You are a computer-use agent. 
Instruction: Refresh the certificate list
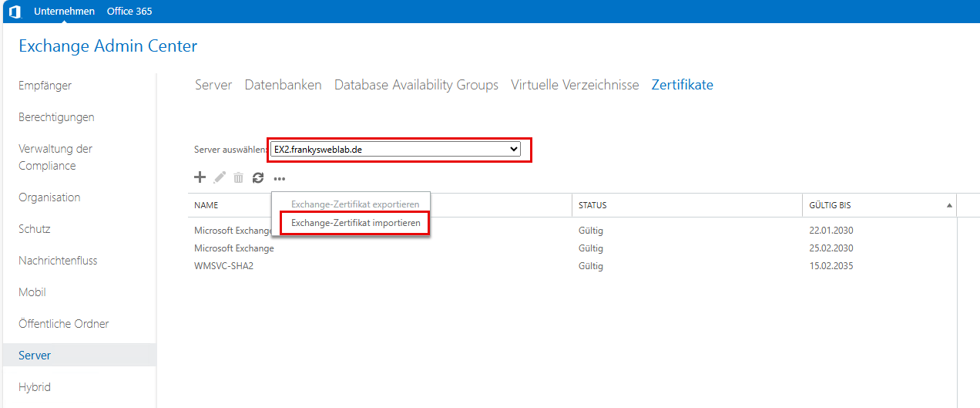[258, 178]
